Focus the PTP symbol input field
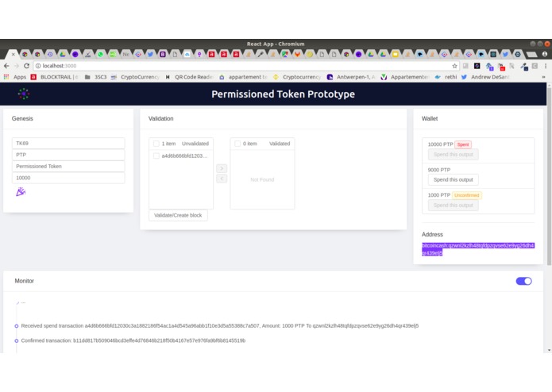 click(68, 155)
